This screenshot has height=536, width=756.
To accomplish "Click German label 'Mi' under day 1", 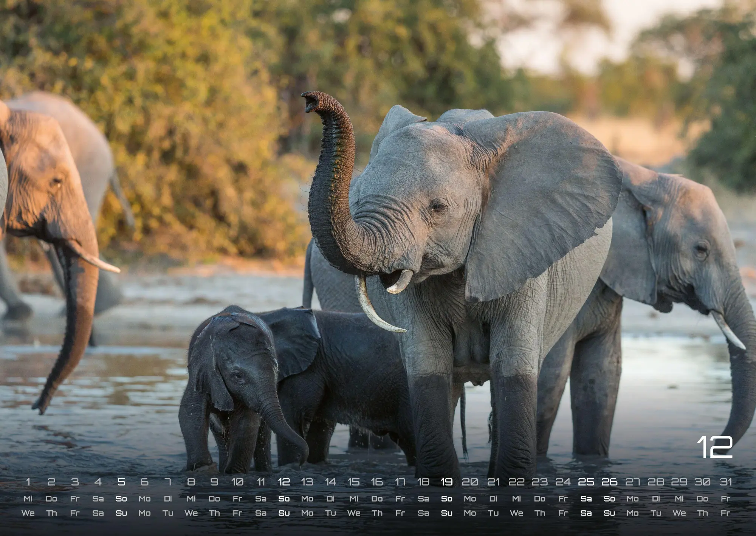I will pos(28,499).
